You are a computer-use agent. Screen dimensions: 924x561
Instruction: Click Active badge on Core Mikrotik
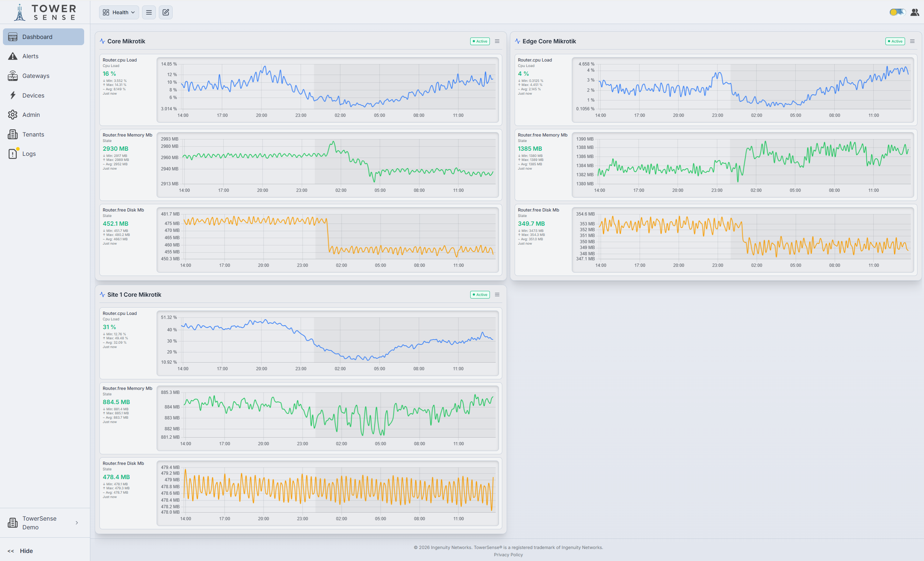pyautogui.click(x=480, y=41)
